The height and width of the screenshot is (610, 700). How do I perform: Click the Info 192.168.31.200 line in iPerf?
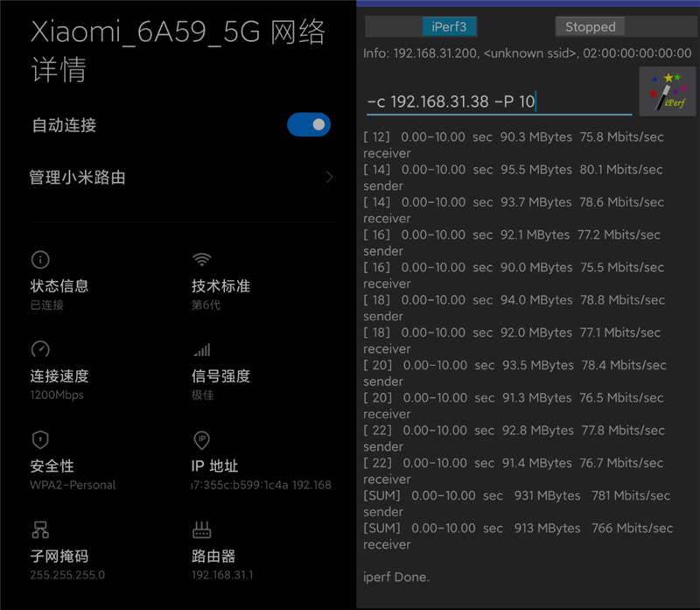tap(528, 53)
